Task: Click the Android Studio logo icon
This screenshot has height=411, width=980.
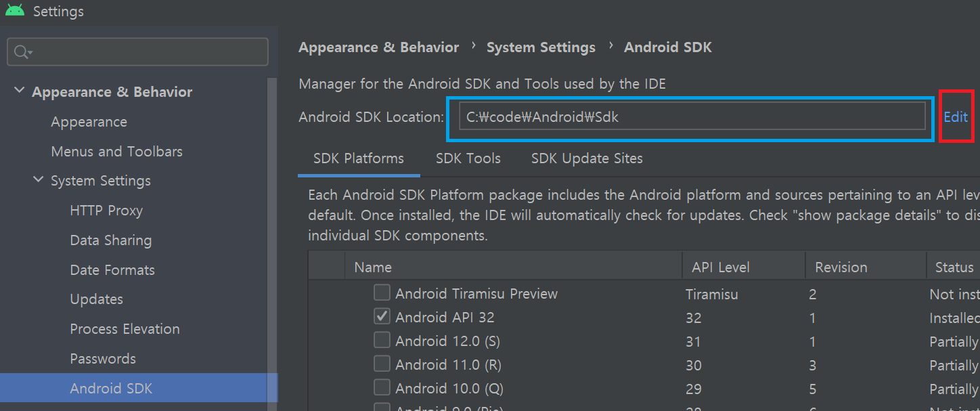Action: coord(15,10)
